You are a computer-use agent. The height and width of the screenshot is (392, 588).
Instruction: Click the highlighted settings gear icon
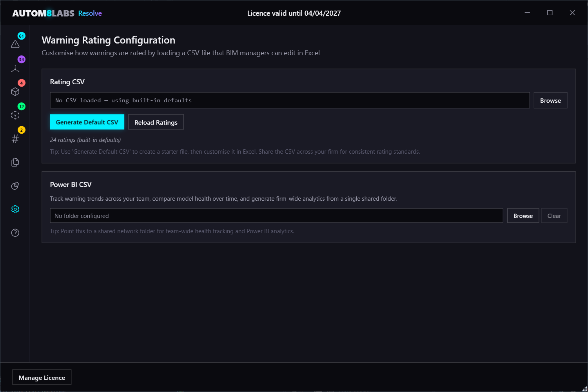(x=15, y=209)
